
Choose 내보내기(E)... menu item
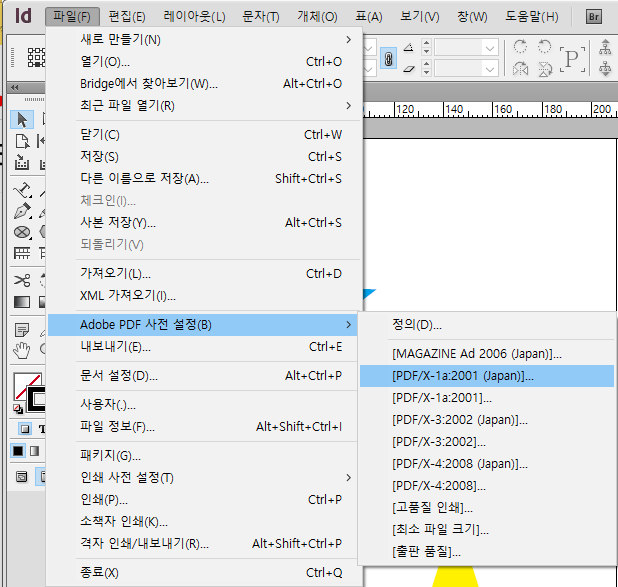203,347
